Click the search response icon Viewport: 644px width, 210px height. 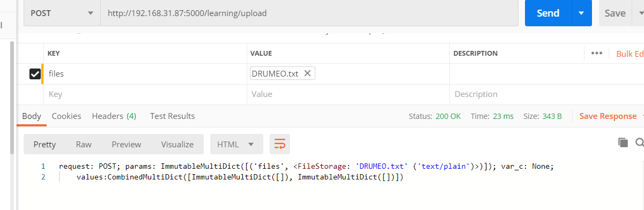[640, 142]
